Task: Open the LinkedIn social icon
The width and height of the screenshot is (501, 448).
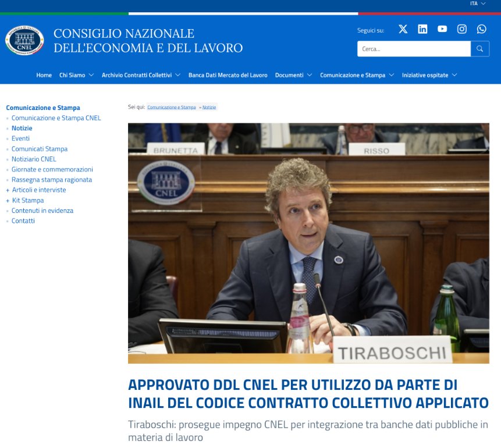Action: 422,29
